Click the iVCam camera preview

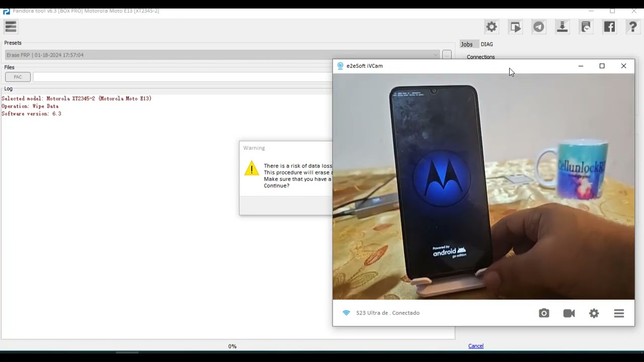tap(484, 187)
